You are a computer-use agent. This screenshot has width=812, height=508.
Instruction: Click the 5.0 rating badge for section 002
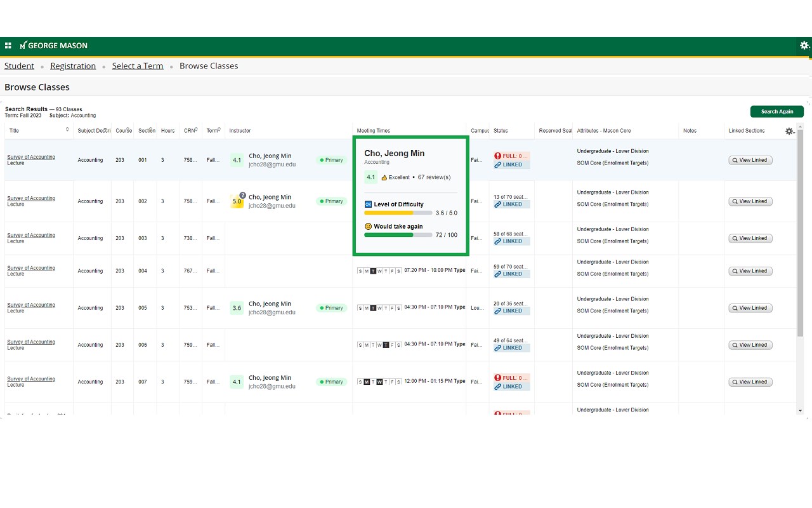click(x=237, y=201)
